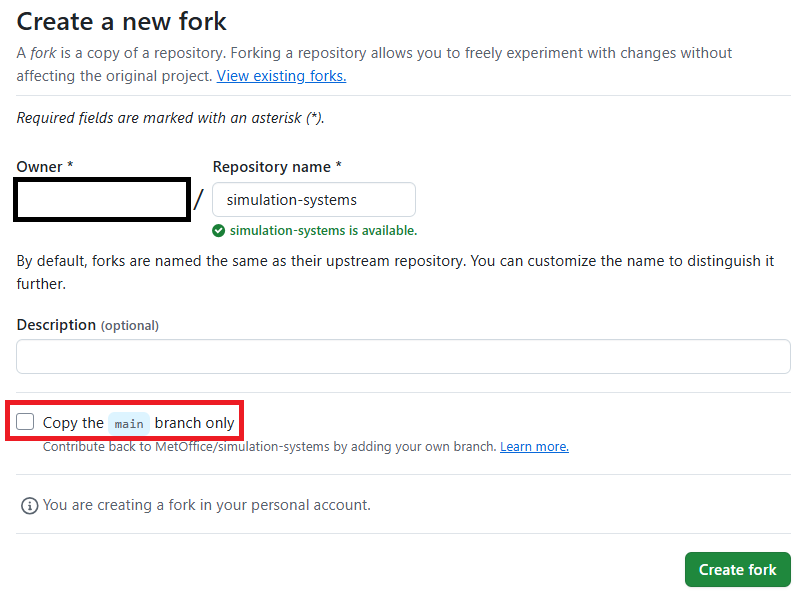Click the "Create a new fork" heading
Viewport: 802px width, 596px height.
(120, 21)
